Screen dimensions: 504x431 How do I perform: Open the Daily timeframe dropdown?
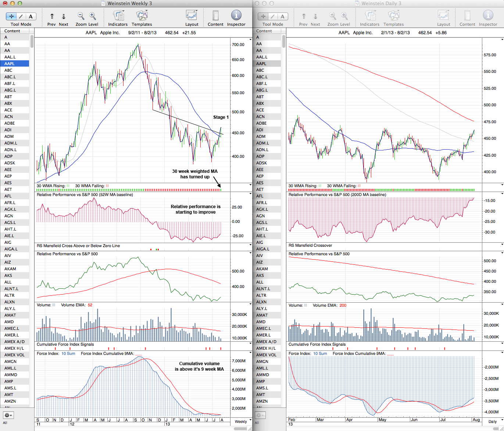click(x=493, y=421)
